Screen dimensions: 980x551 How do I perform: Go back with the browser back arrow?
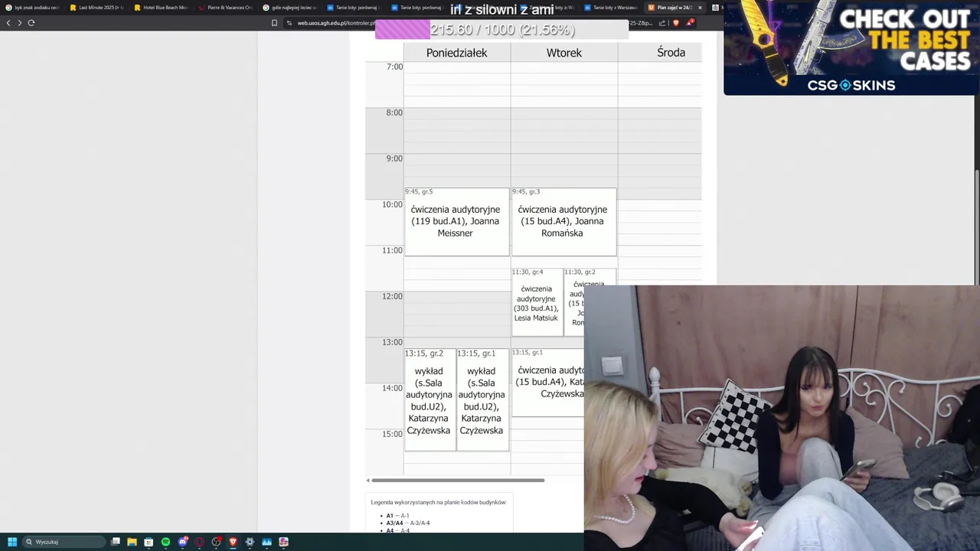[8, 23]
